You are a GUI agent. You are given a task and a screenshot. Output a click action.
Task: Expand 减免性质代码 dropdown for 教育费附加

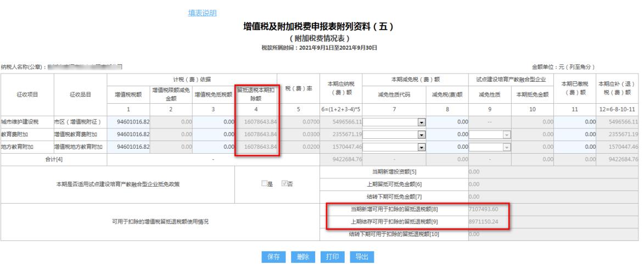point(421,134)
